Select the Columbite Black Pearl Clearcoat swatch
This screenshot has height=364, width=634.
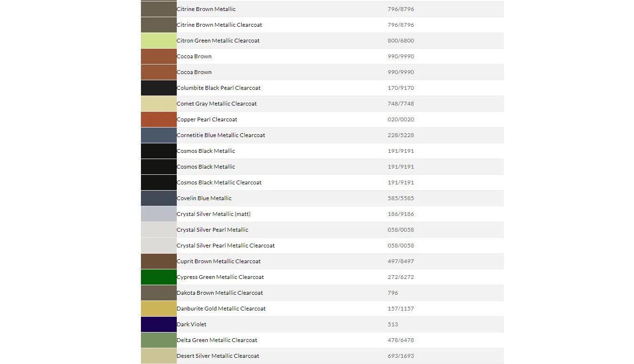pyautogui.click(x=159, y=88)
